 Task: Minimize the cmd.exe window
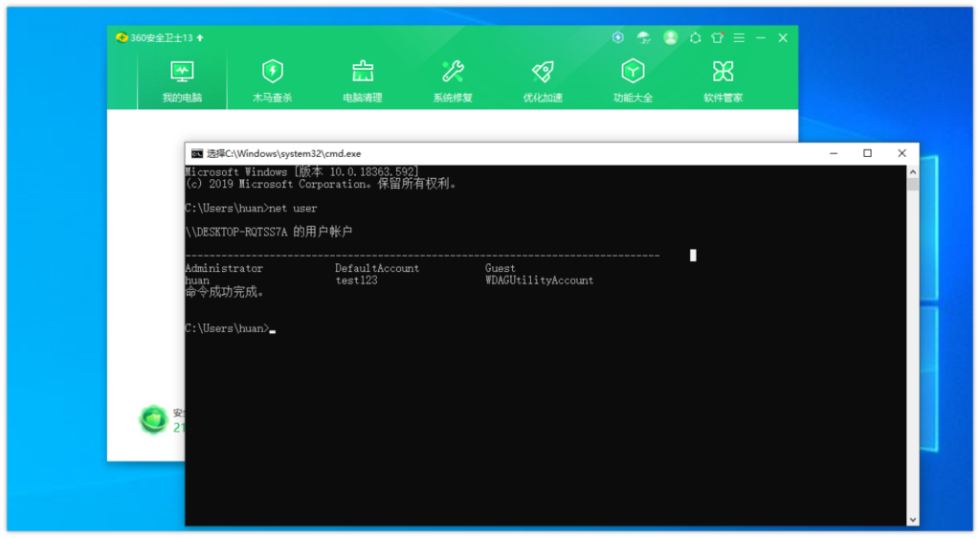click(834, 153)
